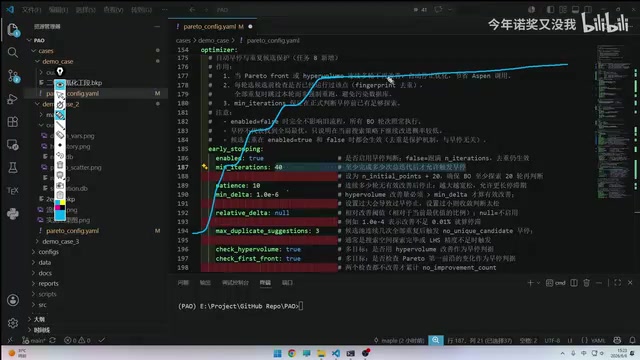The width and height of the screenshot is (640, 360).
Task: Open the Selection menu in menu bar
Action: [x=85, y=9]
